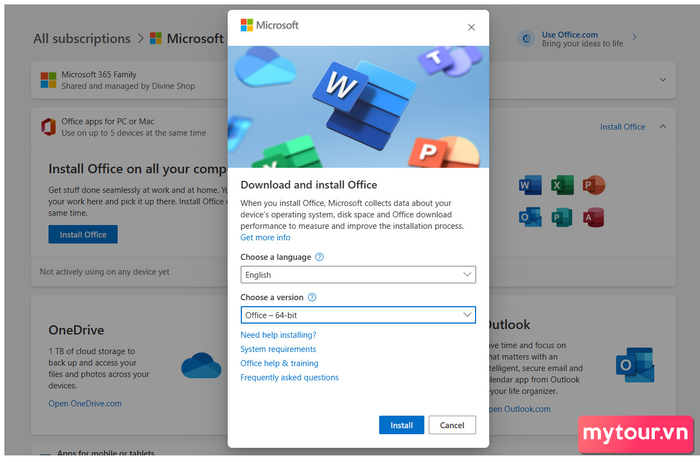The width and height of the screenshot is (700, 462).
Task: Click the Download and install Office heading
Action: tap(308, 185)
